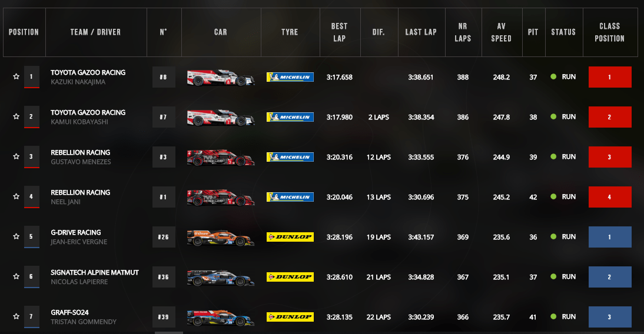Click the Rebellion #1 car image

221,198
